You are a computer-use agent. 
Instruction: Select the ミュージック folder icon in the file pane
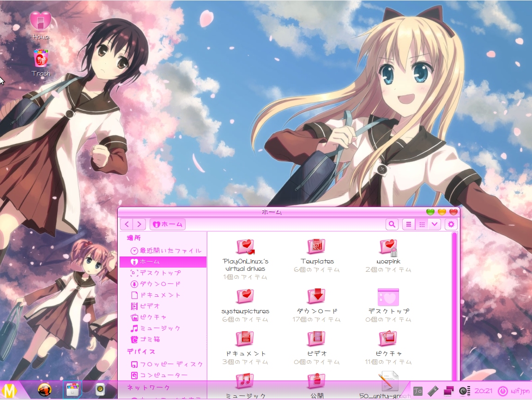coord(245,381)
